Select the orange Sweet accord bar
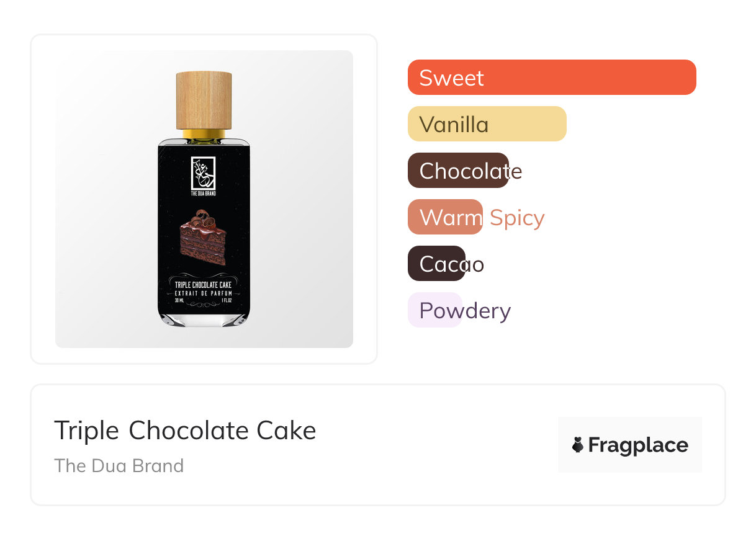The image size is (756, 536). [x=551, y=78]
